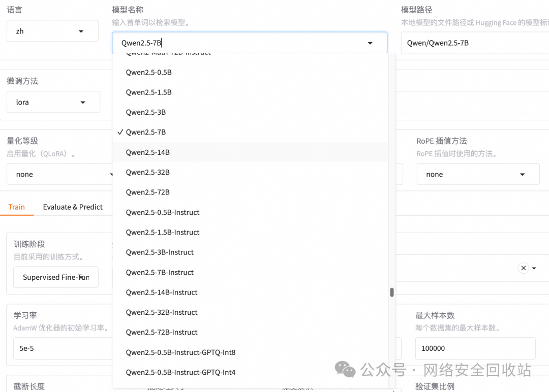Pick Qwen2.5-14B in the model list
The height and width of the screenshot is (392, 549).
pos(250,152)
